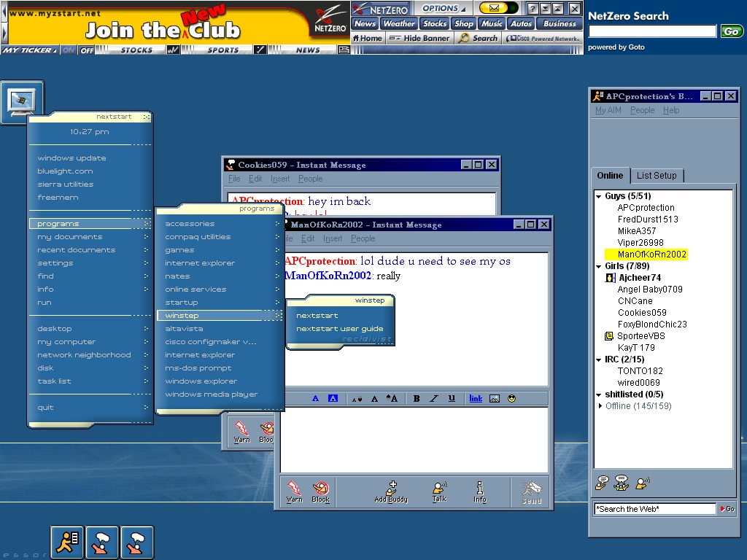
Task: Click the Add Buddy icon
Action: point(391,491)
